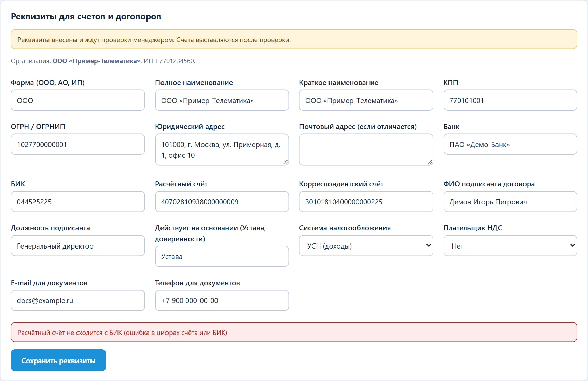The width and height of the screenshot is (588, 381).
Task: Click the БИК input field
Action: click(78, 201)
